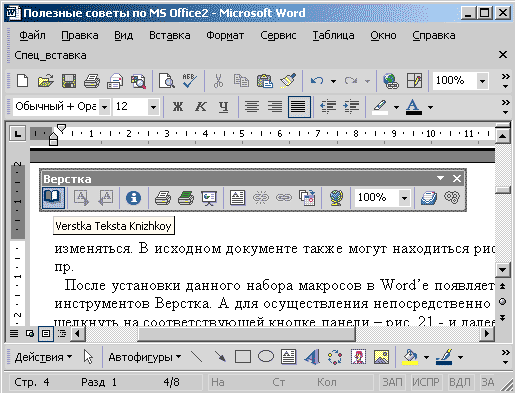This screenshot has width=515, height=393.
Task: Open the Справка menu
Action: pos(434,35)
